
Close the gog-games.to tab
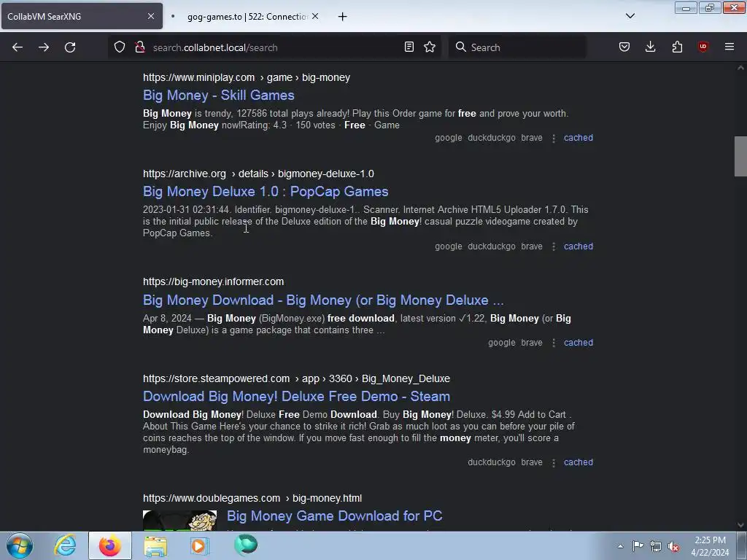click(x=315, y=16)
